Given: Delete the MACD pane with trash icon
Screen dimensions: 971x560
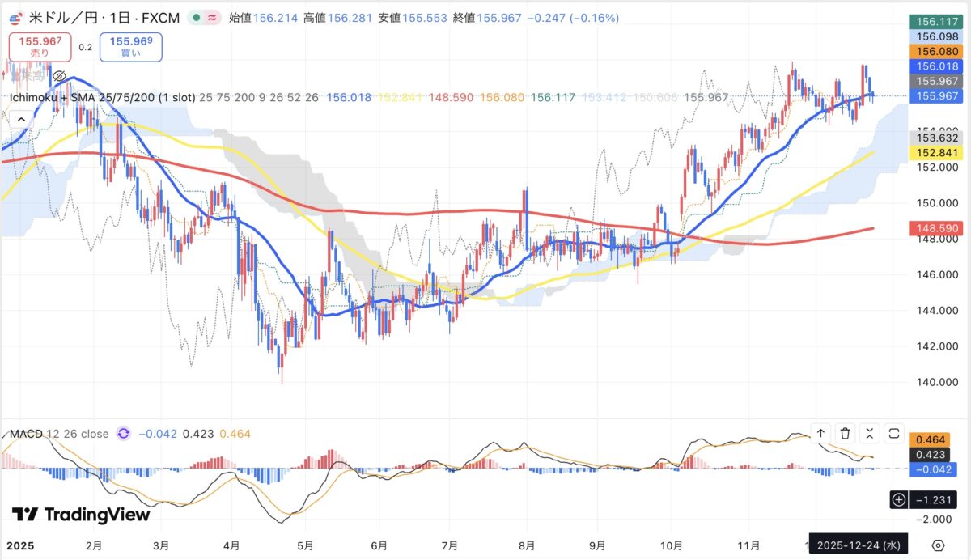Looking at the screenshot, I should coord(845,434).
